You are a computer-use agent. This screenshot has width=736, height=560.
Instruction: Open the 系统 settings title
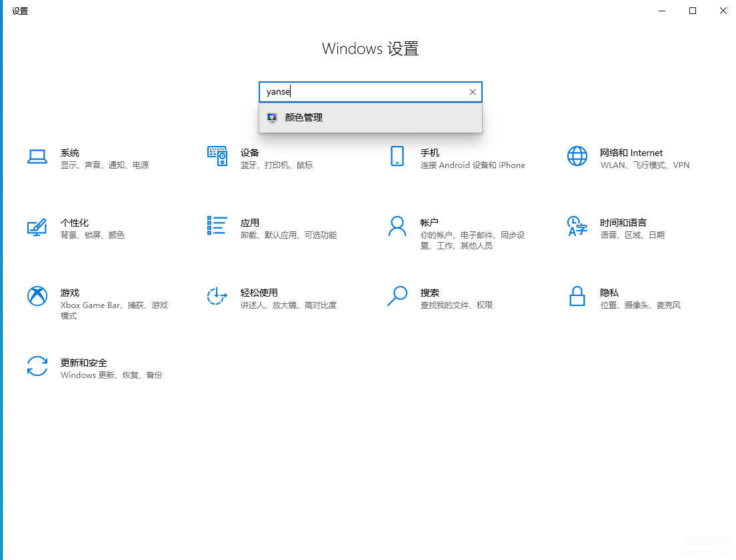(70, 153)
